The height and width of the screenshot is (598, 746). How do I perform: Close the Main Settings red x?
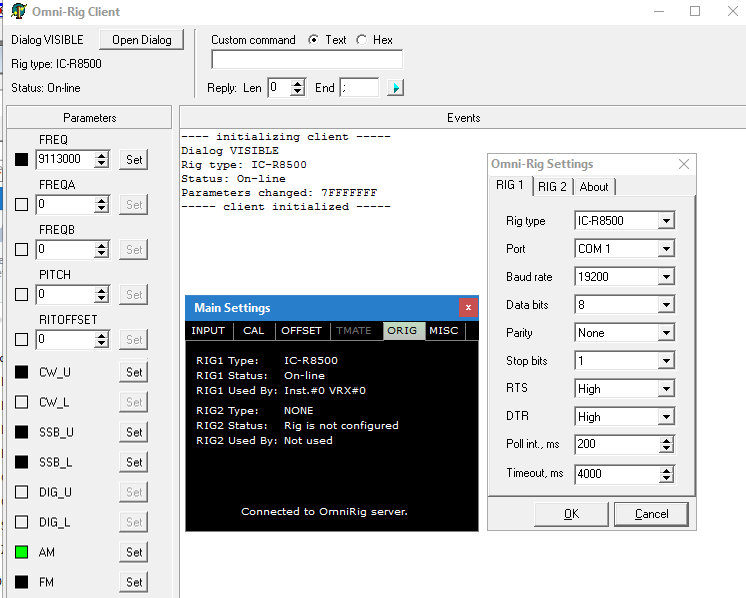point(468,308)
